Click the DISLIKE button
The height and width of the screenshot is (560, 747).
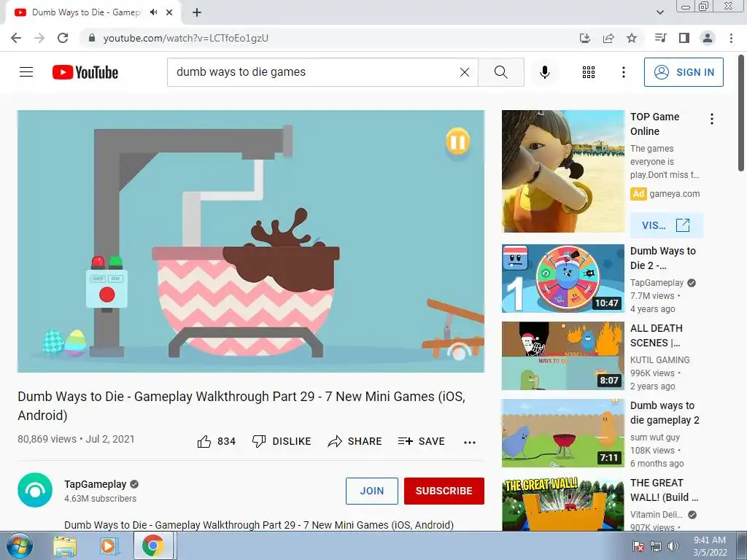click(282, 441)
